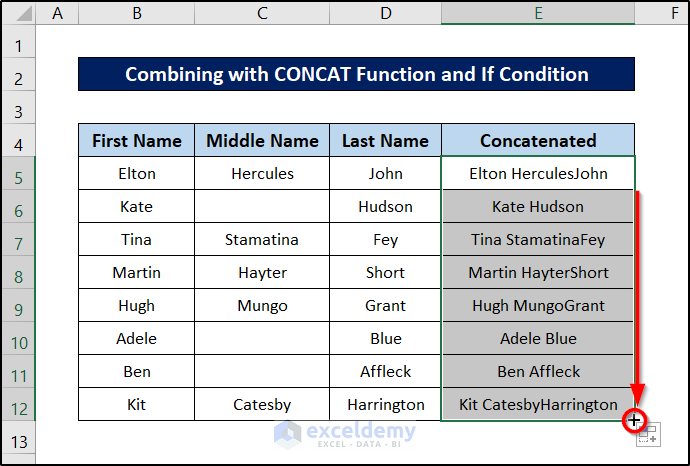Click the fill handle plus cursor
This screenshot has height=466, width=690.
(x=634, y=420)
